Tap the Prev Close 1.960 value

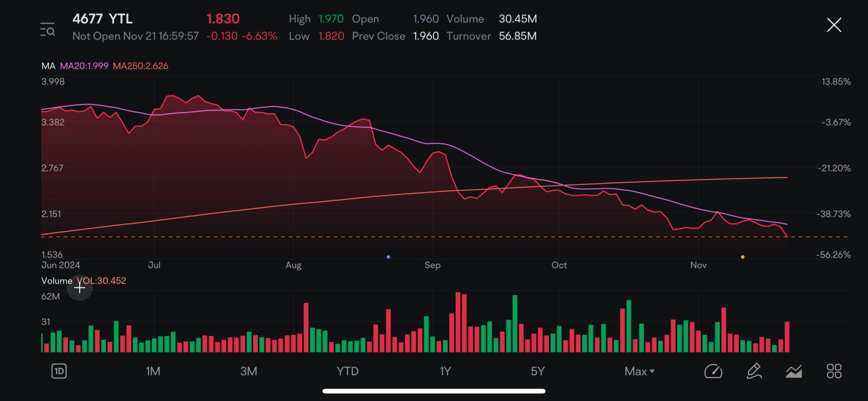426,36
